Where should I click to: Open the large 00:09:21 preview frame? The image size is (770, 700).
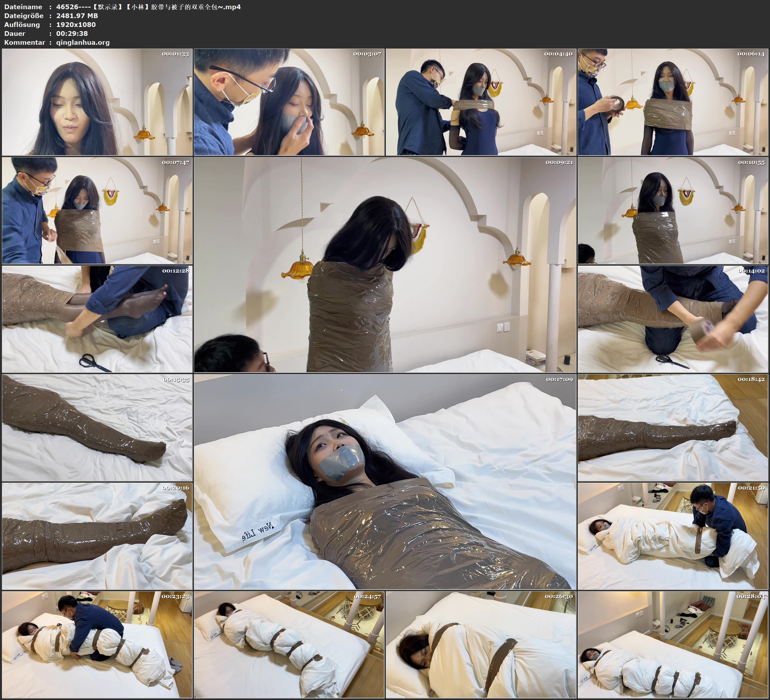click(x=385, y=265)
